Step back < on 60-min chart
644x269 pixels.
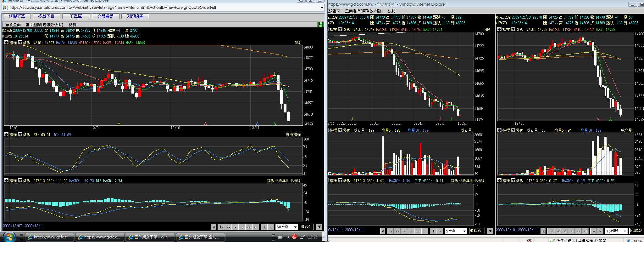click(235, 227)
